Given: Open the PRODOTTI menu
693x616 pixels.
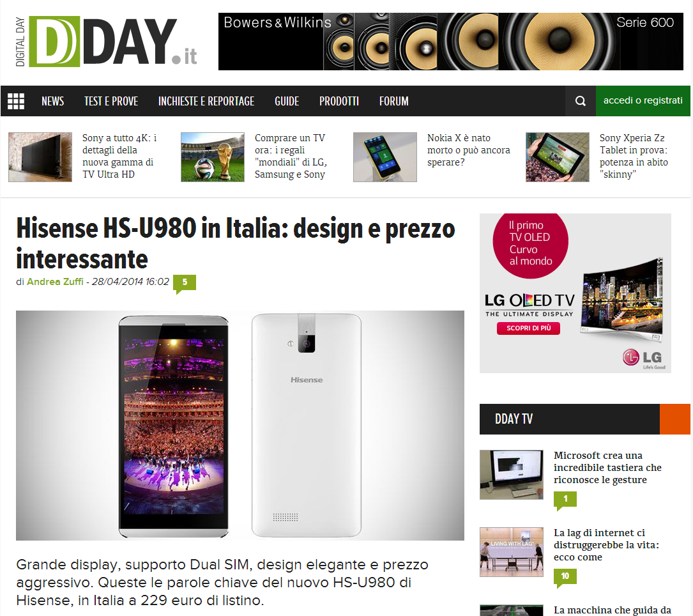Looking at the screenshot, I should 339,101.
